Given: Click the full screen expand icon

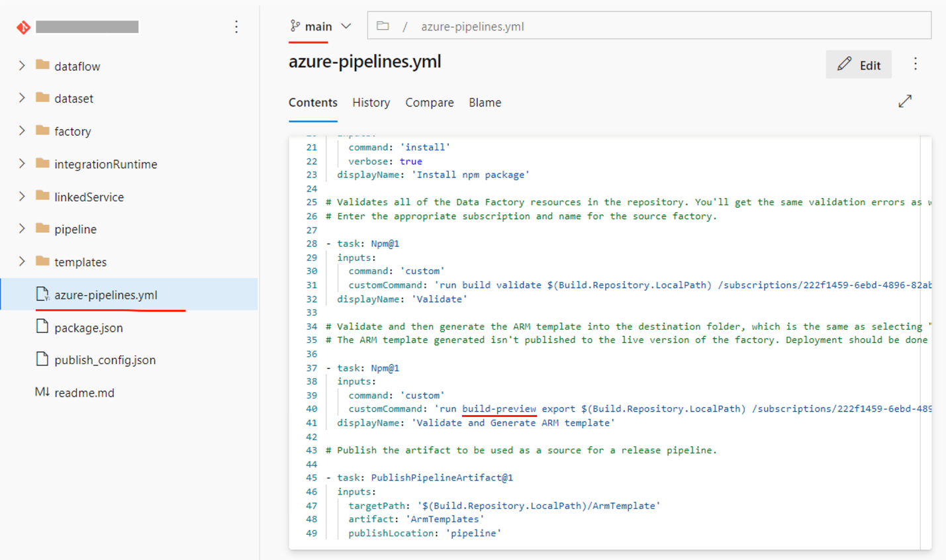Looking at the screenshot, I should [x=905, y=101].
